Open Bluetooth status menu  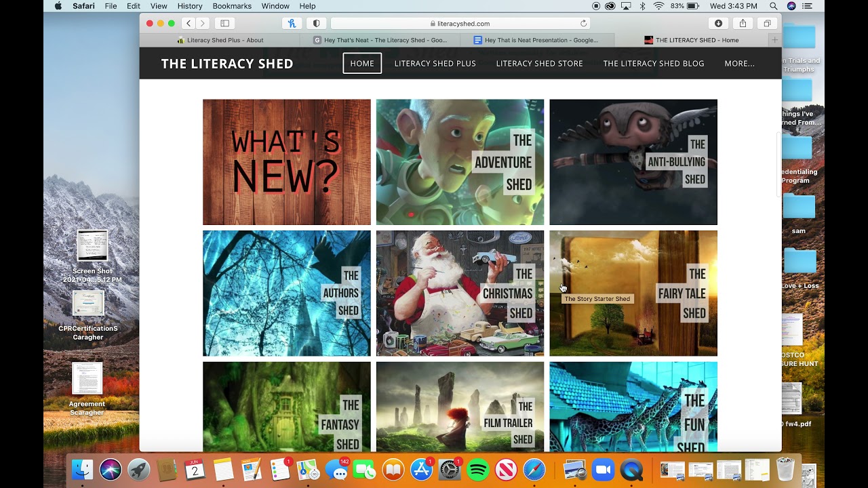643,6
